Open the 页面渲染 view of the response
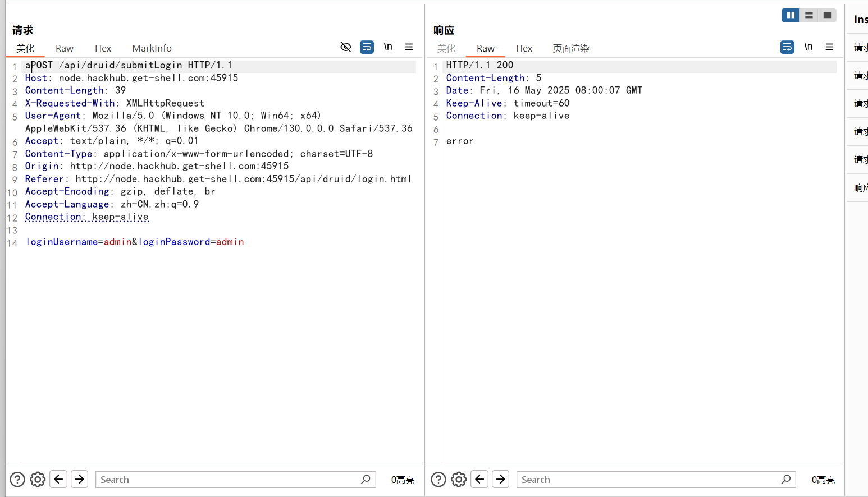This screenshot has width=868, height=497. (x=570, y=48)
